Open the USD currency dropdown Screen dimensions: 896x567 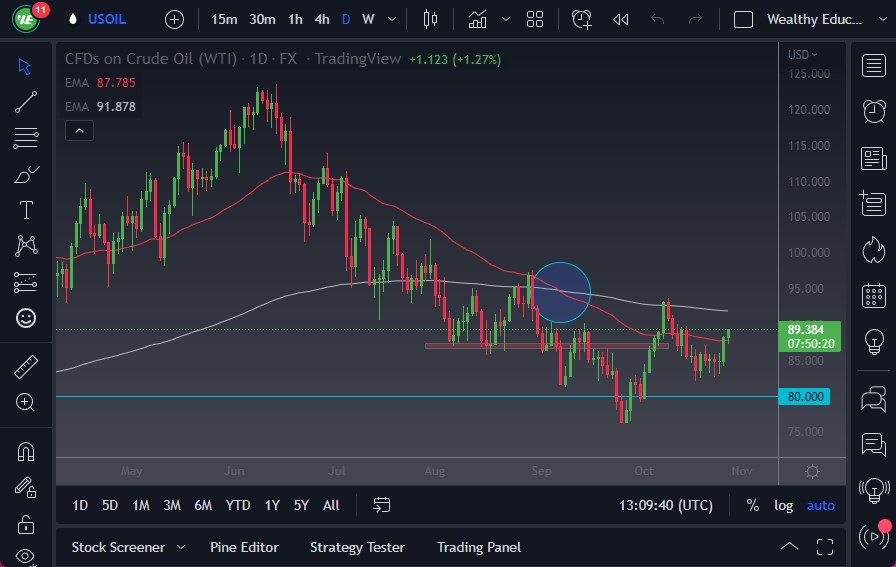pyautogui.click(x=802, y=55)
